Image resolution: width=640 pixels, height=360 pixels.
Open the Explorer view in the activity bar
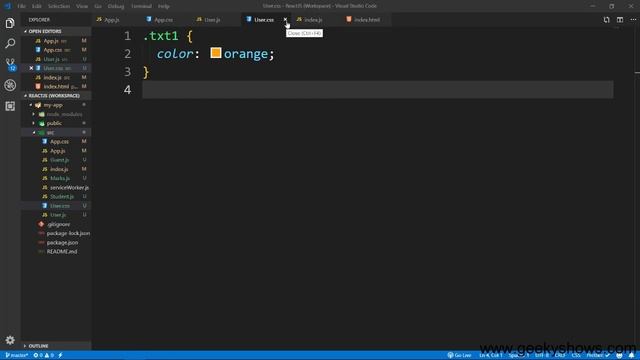(10, 23)
